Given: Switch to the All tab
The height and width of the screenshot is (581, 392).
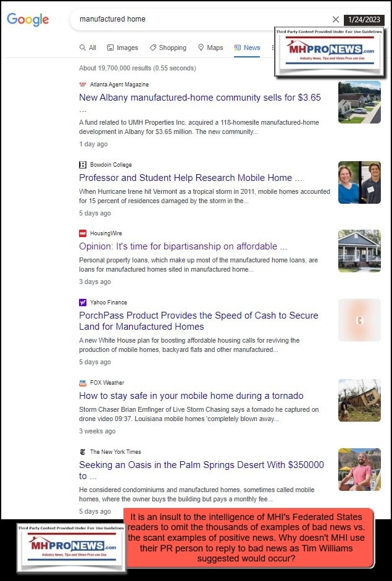Looking at the screenshot, I should pos(88,48).
